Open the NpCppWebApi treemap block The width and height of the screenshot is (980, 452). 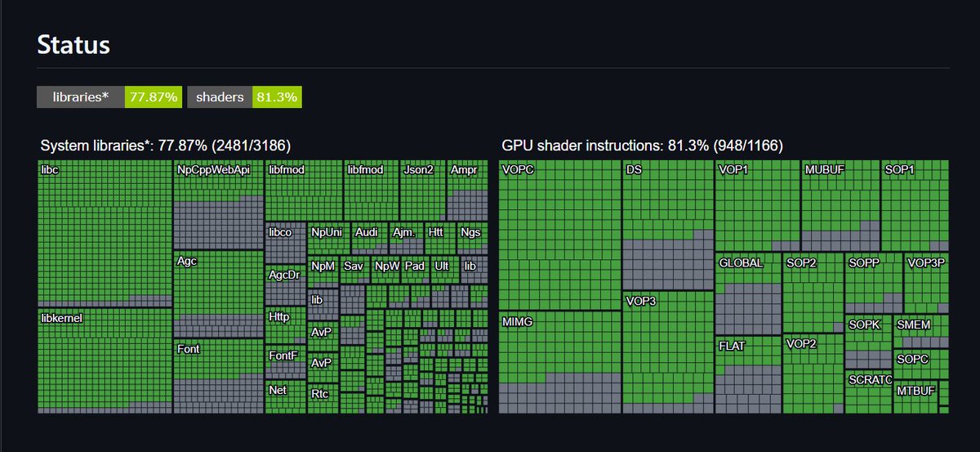click(x=219, y=205)
